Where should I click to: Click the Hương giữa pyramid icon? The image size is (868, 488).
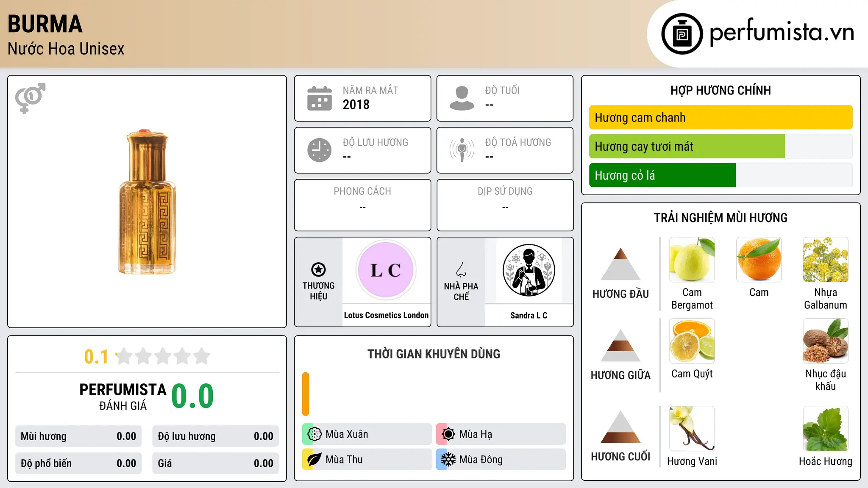tap(620, 345)
